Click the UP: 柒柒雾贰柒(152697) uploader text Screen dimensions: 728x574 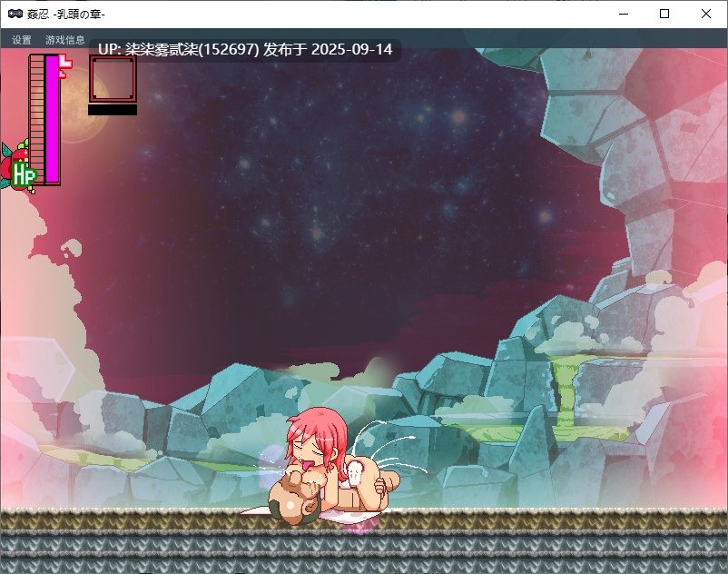[178, 49]
